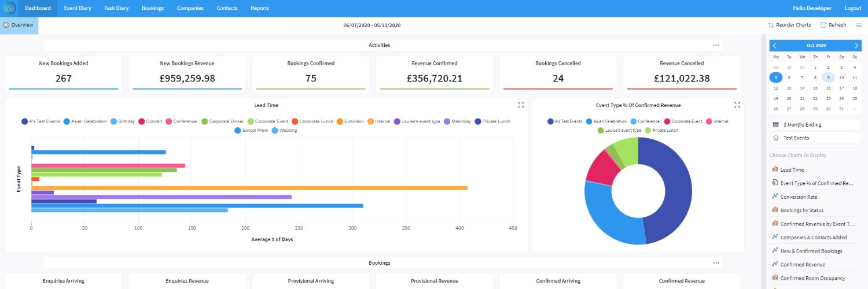Click the Bookings Confirmed card
This screenshot has width=868, height=289.
coord(311,73)
